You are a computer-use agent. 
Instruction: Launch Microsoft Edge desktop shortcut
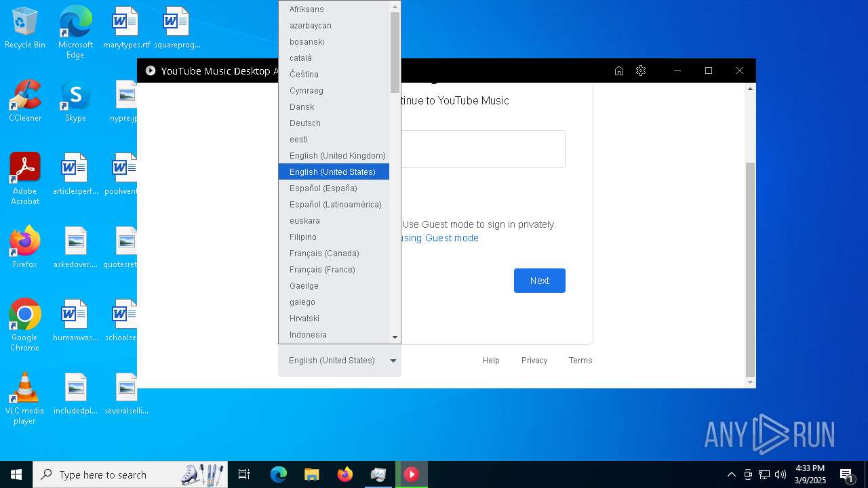75,33
